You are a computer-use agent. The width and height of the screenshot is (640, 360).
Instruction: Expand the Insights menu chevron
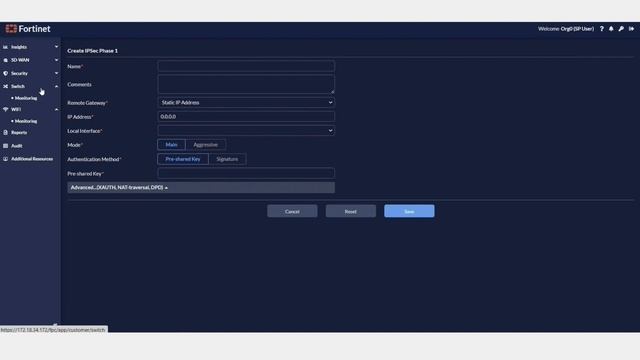coord(56,47)
